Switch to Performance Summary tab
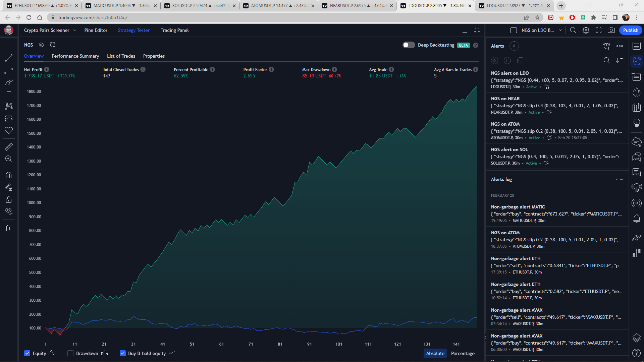Viewport: 644px width, 362px height. pos(75,56)
